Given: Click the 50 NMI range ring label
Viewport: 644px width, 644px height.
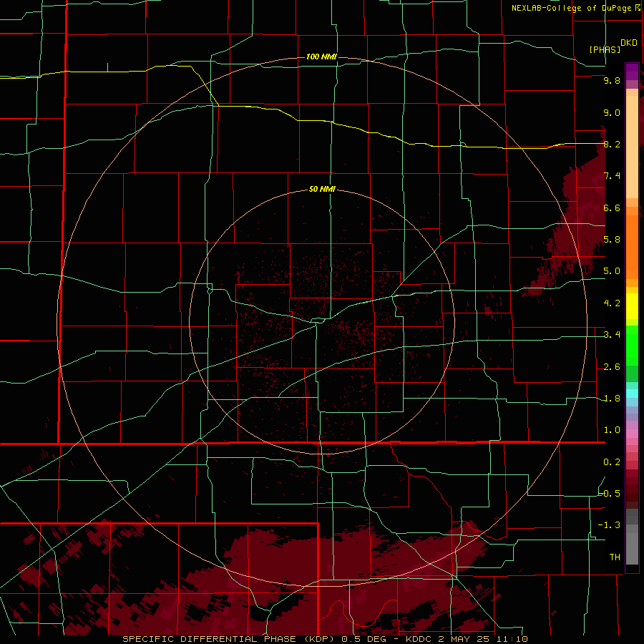Looking at the screenshot, I should click(322, 189).
